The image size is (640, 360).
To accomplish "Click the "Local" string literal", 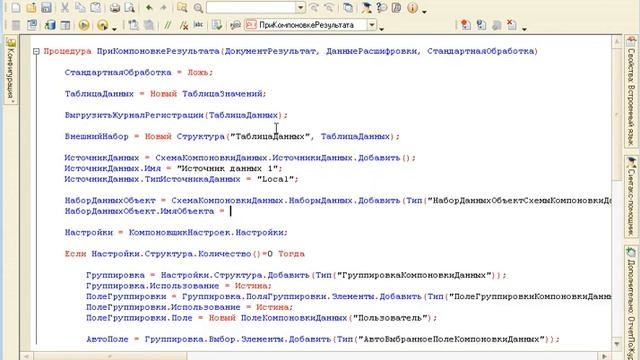I will (x=276, y=179).
